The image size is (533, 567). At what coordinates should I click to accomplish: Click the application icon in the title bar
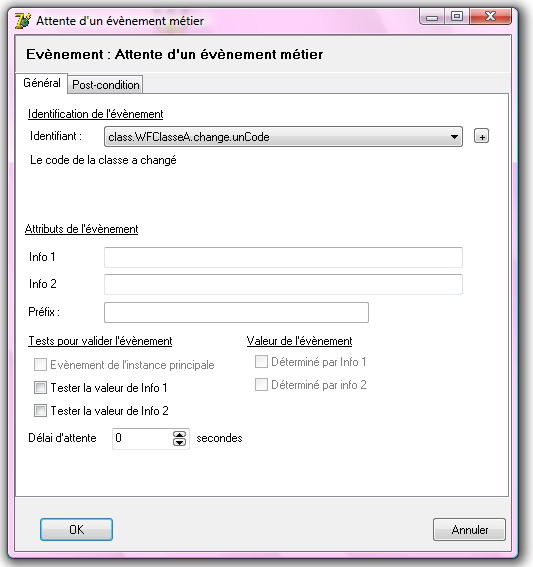tap(23, 21)
